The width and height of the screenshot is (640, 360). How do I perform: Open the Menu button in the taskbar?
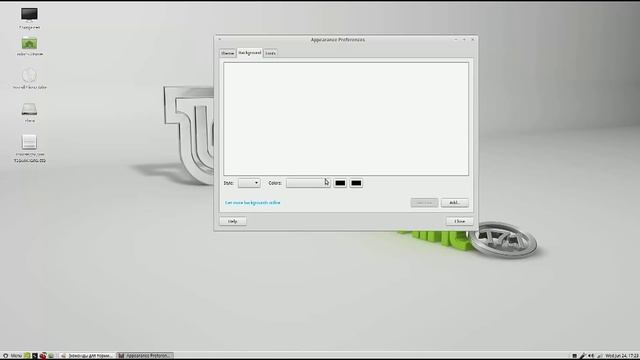pos(12,356)
